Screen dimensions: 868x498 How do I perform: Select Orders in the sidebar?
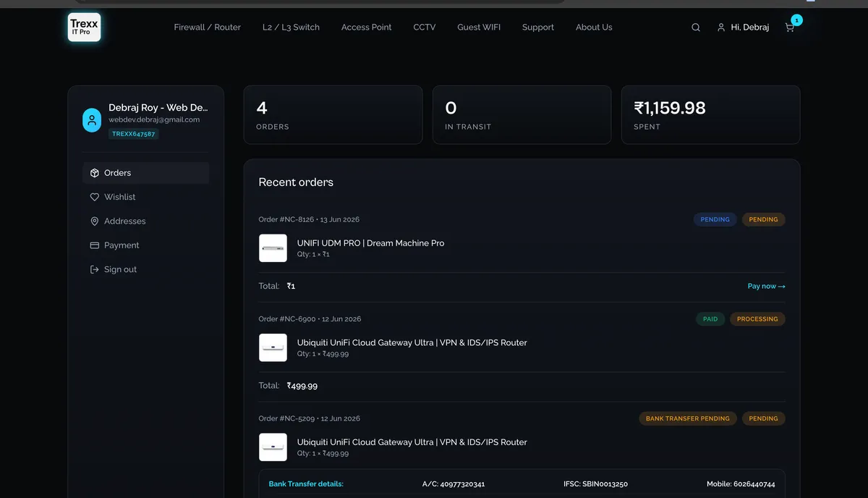(x=146, y=173)
